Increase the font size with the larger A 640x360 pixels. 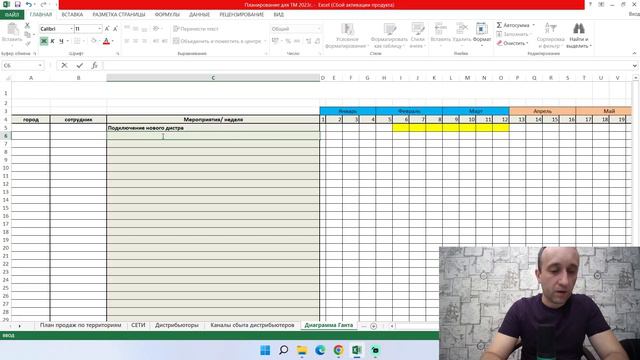tap(107, 29)
